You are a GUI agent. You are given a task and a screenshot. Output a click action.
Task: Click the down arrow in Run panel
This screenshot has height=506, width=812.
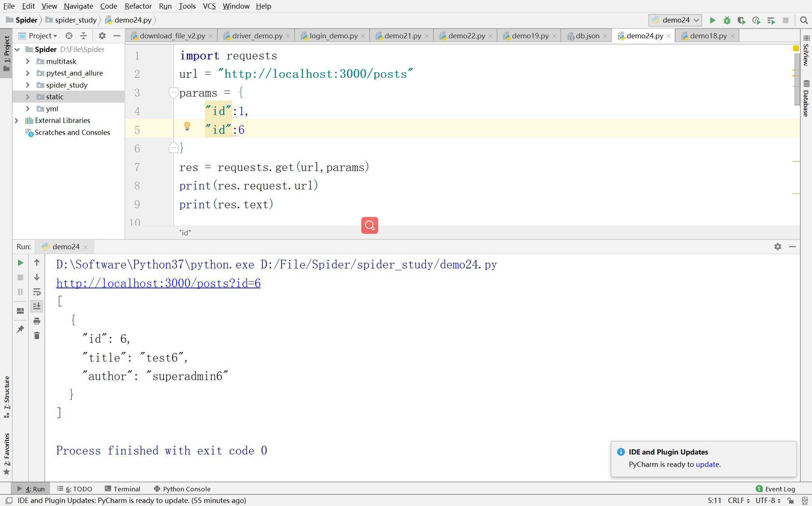[x=37, y=277]
